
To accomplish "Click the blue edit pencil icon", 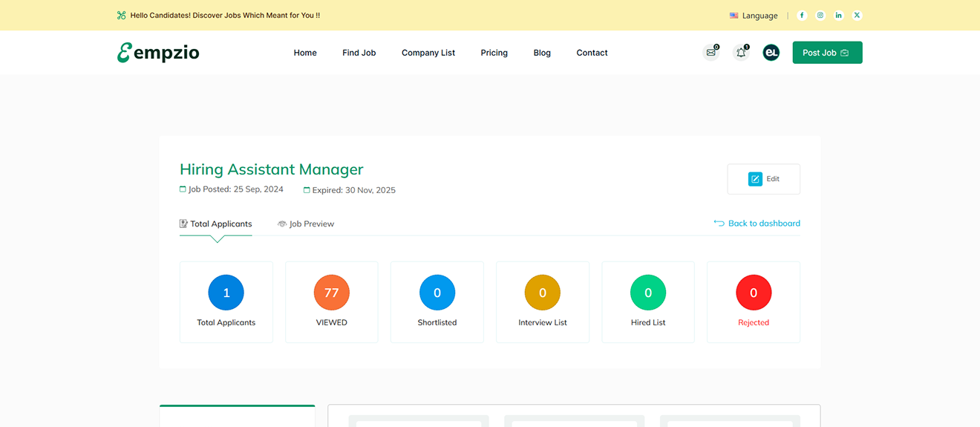I will point(755,179).
